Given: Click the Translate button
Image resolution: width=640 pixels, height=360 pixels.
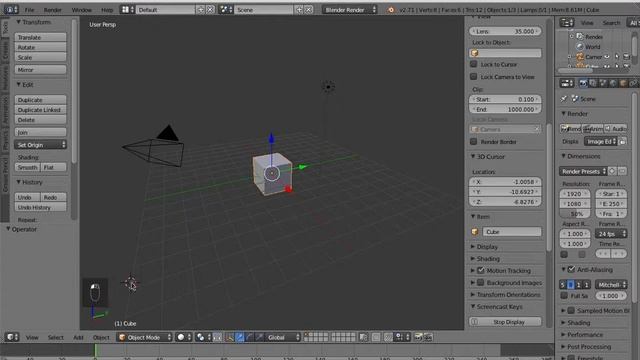Looking at the screenshot, I should [40, 37].
